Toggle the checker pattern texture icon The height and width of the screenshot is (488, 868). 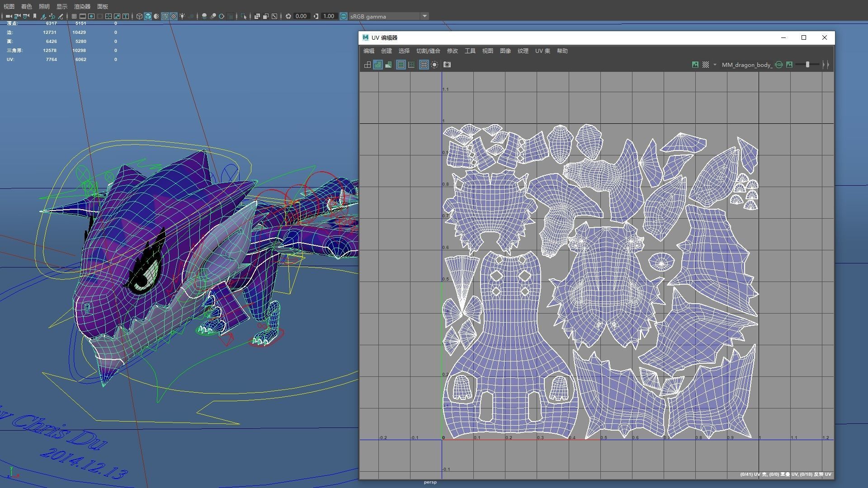pos(705,65)
